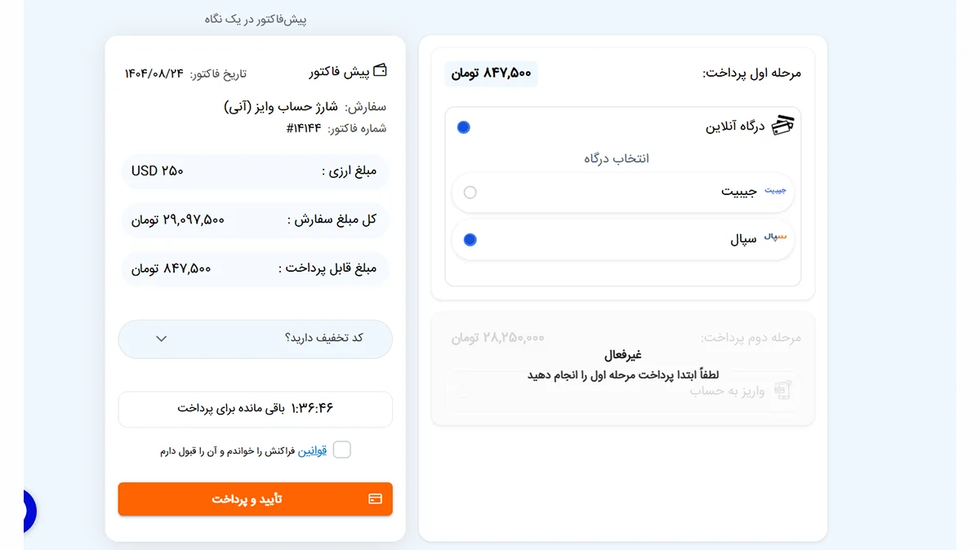Click the 1:36:46 payment countdown box
This screenshot has height=550, width=980.
pyautogui.click(x=255, y=409)
